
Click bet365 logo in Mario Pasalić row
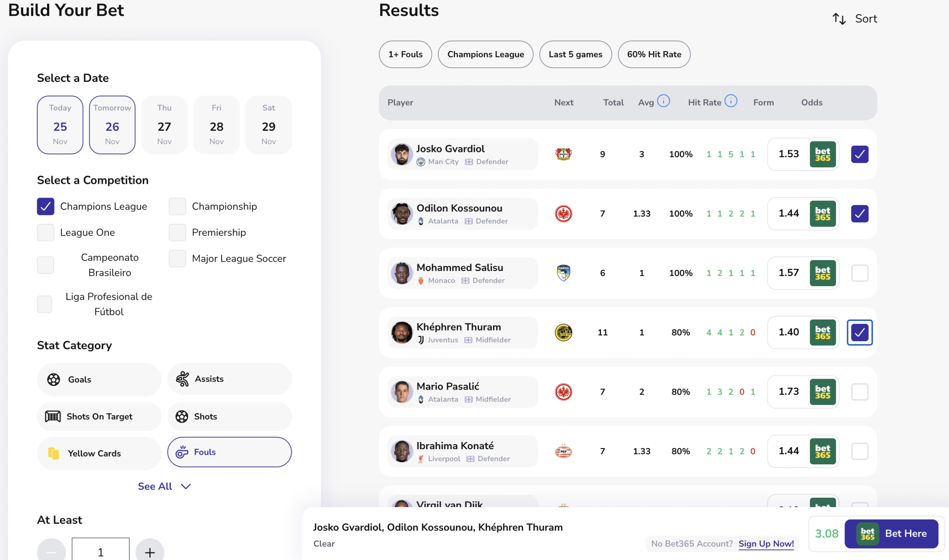click(x=823, y=392)
